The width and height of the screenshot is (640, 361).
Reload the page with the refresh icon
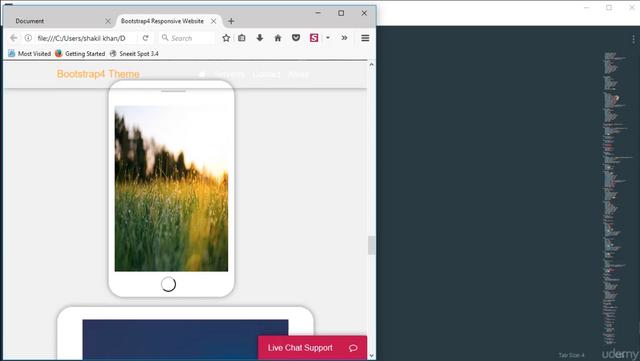(x=145, y=38)
